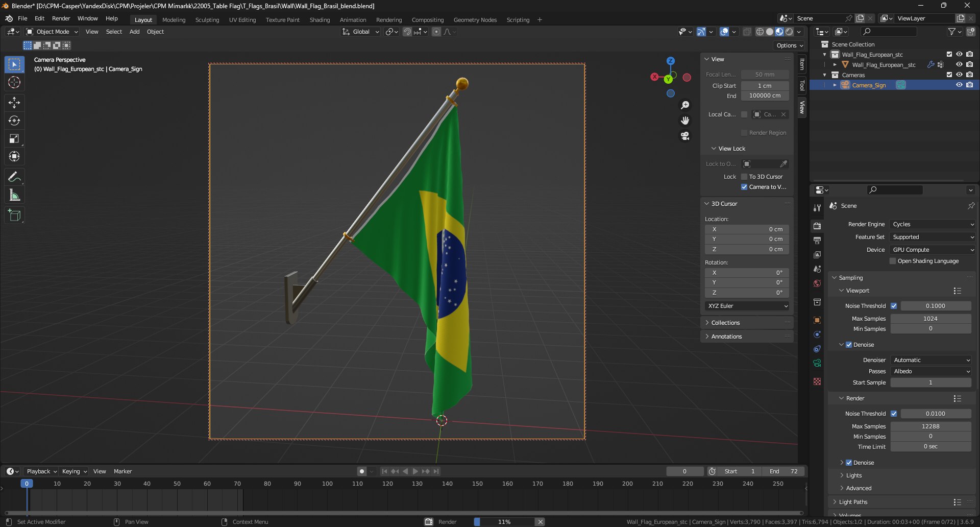Image resolution: width=980 pixels, height=527 pixels.
Task: Open the Passes Albedo dropdown
Action: click(x=931, y=371)
